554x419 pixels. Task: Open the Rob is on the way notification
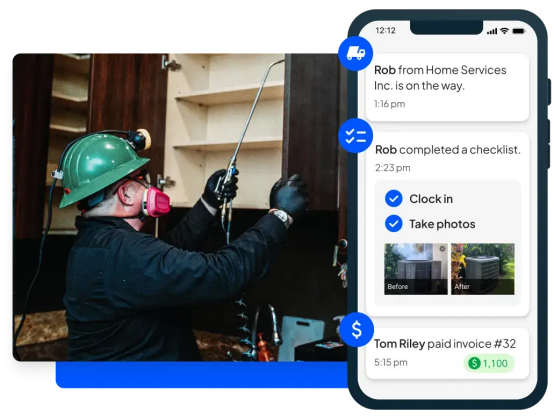coord(447,87)
